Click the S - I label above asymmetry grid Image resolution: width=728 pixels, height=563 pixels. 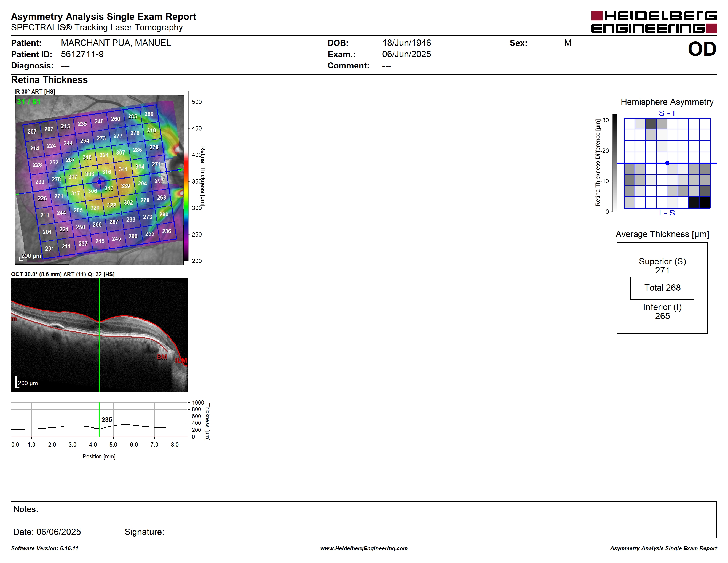tap(667, 113)
